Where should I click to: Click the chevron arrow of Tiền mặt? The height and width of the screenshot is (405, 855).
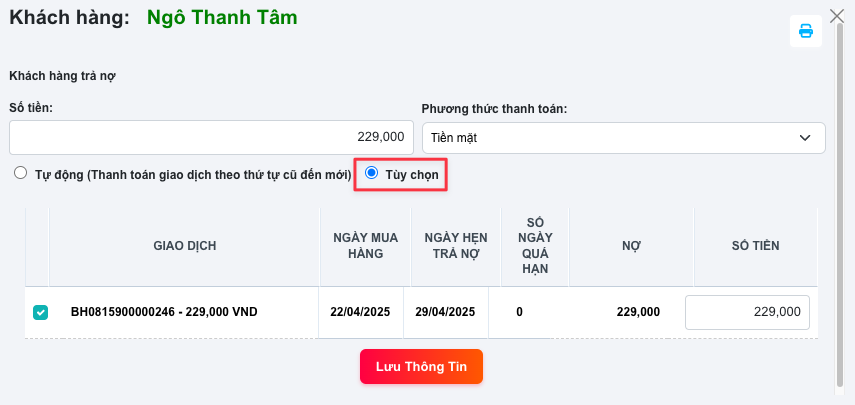point(805,138)
